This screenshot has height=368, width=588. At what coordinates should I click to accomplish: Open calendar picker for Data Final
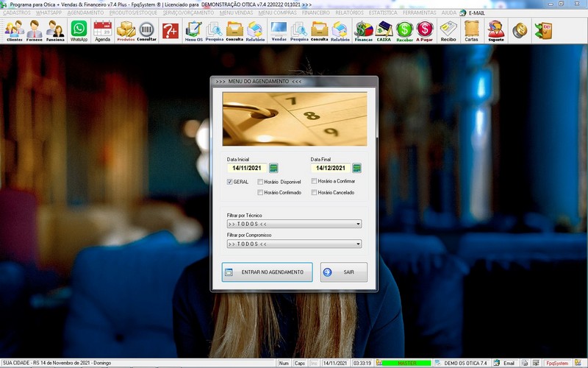pos(357,168)
